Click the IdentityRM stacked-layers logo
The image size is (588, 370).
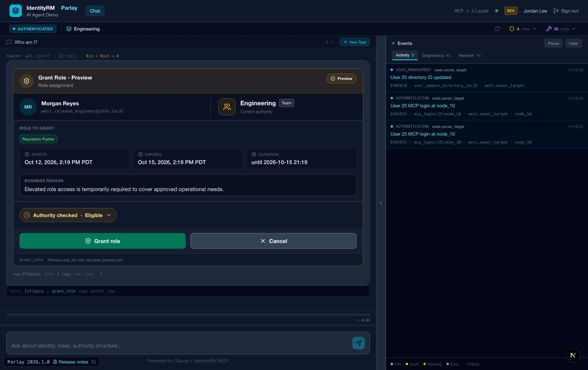click(x=16, y=11)
